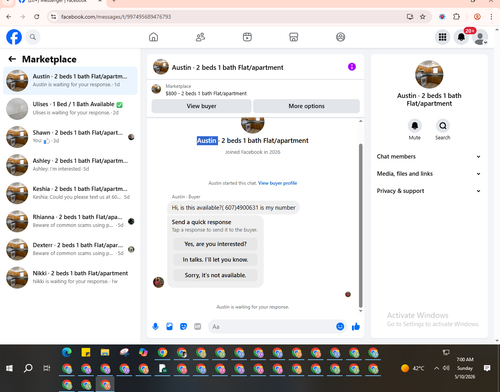Open the Shawn conversation in the list
This screenshot has width=500, height=392.
click(70, 137)
